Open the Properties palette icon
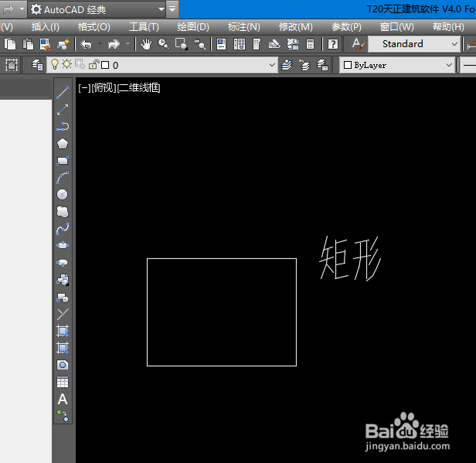 (221, 44)
